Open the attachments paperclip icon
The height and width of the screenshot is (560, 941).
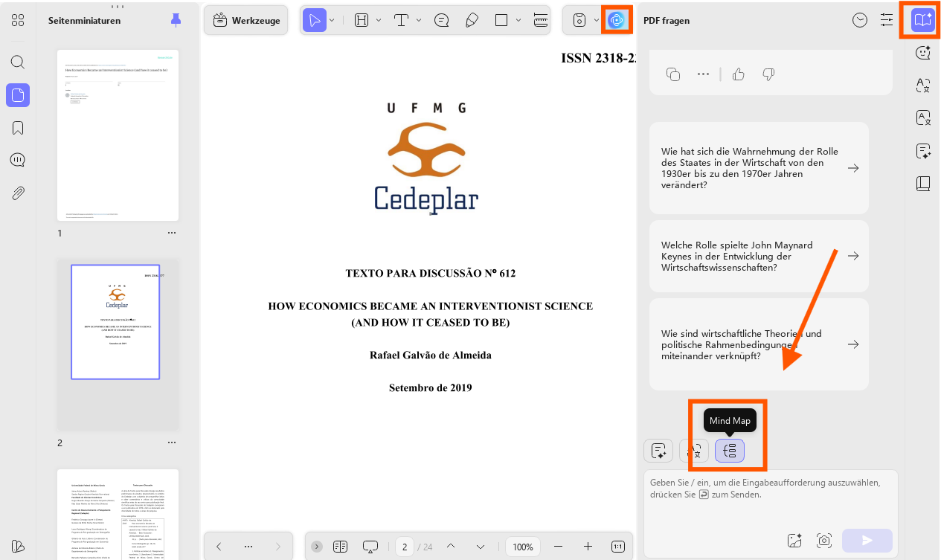coord(18,193)
